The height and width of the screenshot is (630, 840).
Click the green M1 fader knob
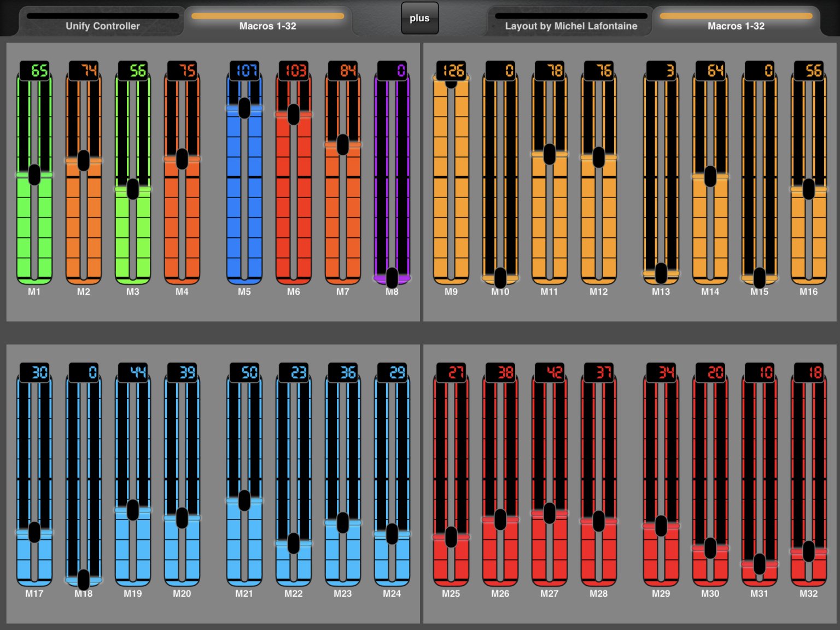(34, 175)
